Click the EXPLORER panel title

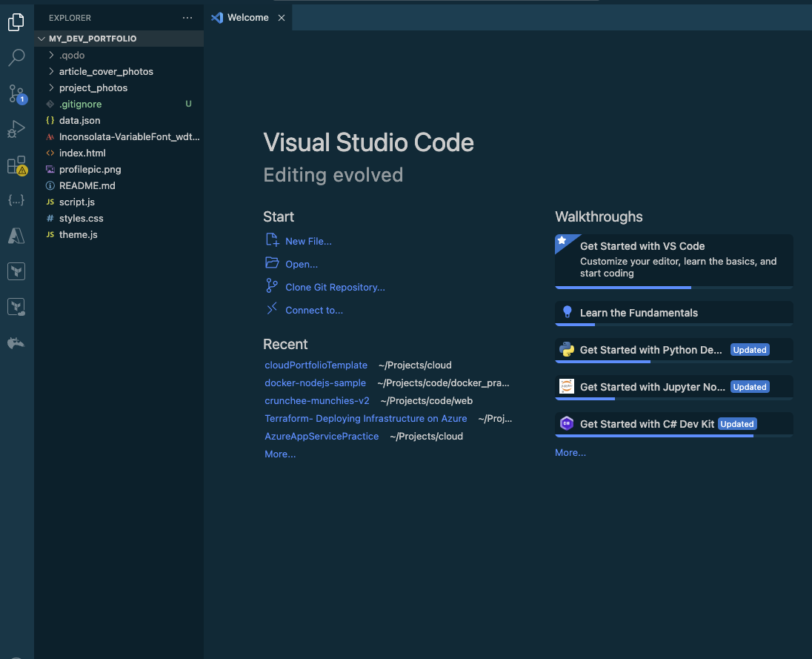pos(70,18)
